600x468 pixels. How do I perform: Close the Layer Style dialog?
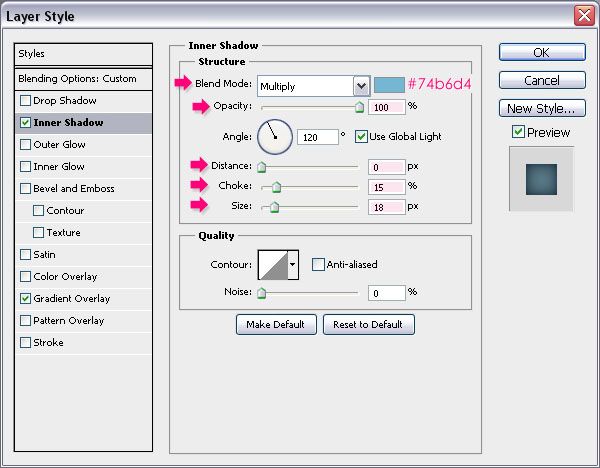coord(582,15)
